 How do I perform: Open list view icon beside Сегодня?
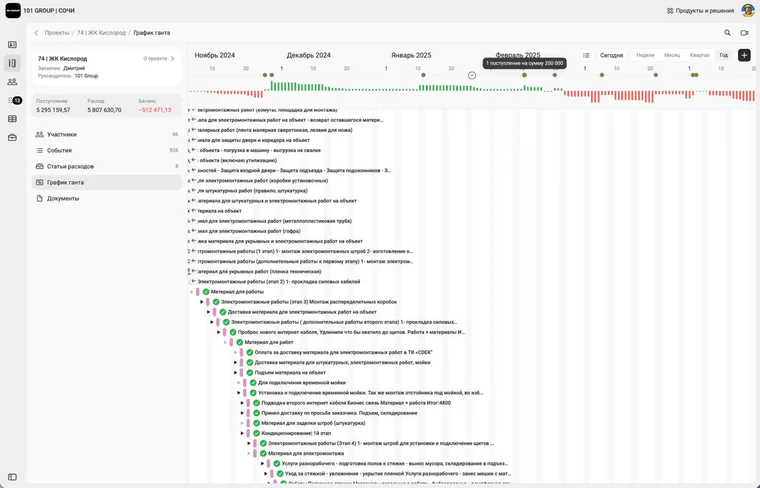586,55
